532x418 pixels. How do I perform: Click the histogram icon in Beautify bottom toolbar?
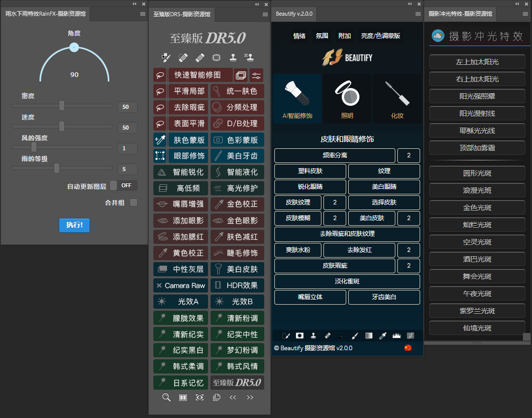pyautogui.click(x=397, y=336)
